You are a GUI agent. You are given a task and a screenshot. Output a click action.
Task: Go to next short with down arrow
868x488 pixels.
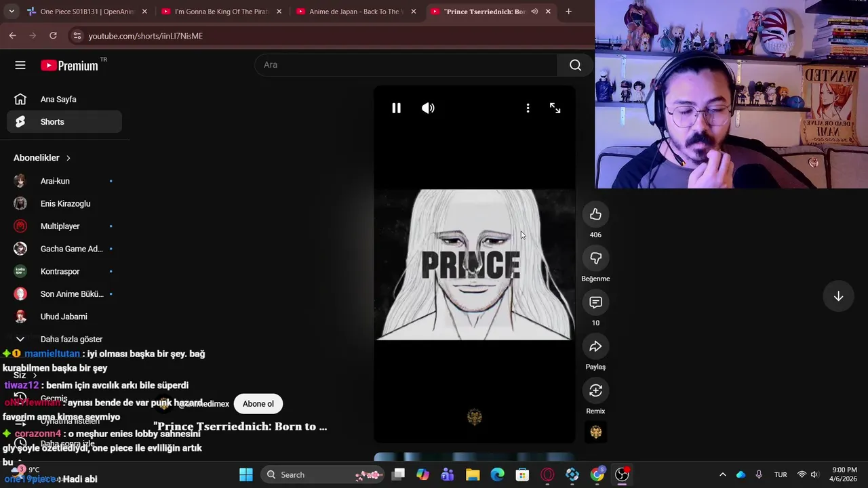pos(838,296)
